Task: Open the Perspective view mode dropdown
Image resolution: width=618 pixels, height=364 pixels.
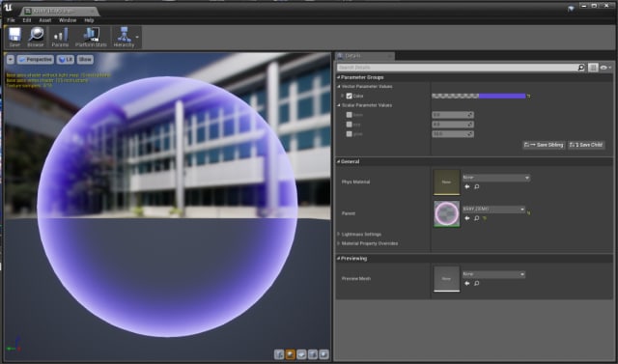Action: [x=36, y=60]
